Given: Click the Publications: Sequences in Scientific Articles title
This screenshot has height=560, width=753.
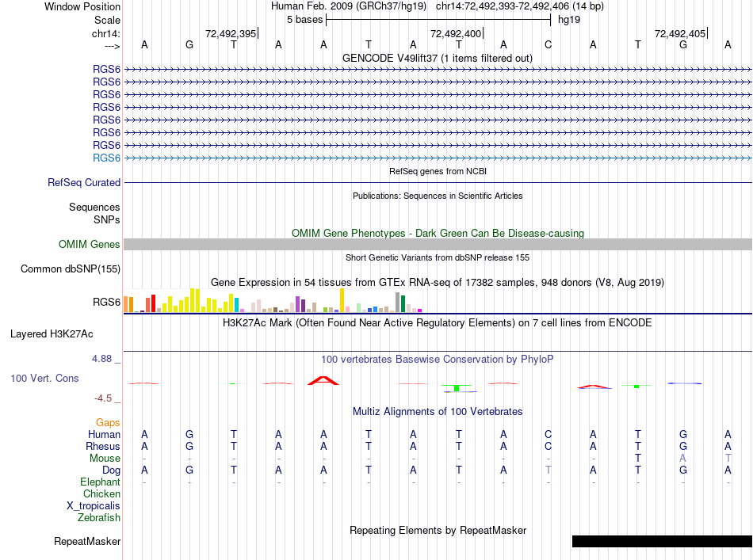Looking at the screenshot, I should coord(438,196).
